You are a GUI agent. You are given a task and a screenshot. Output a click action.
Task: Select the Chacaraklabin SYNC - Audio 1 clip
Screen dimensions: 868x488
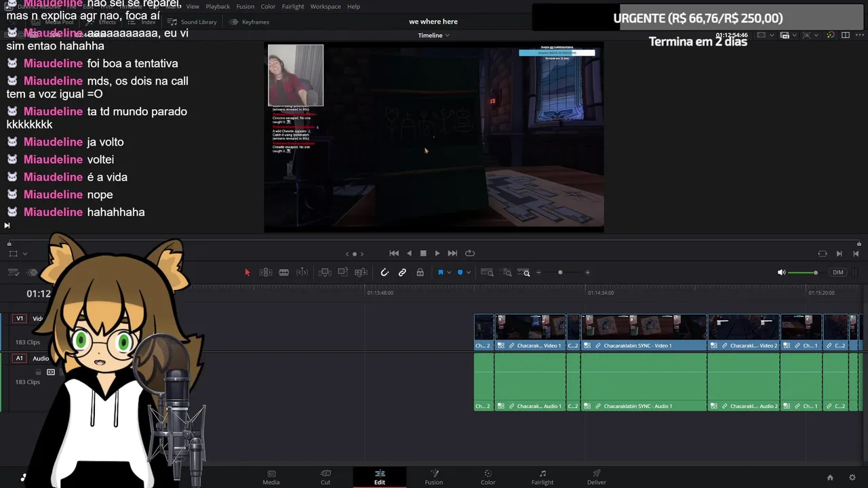point(644,382)
